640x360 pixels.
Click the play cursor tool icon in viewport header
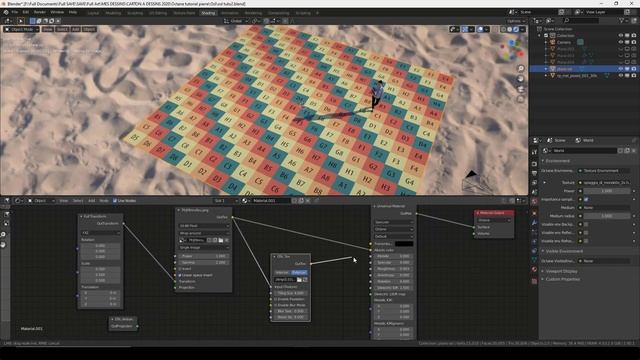(20, 21)
